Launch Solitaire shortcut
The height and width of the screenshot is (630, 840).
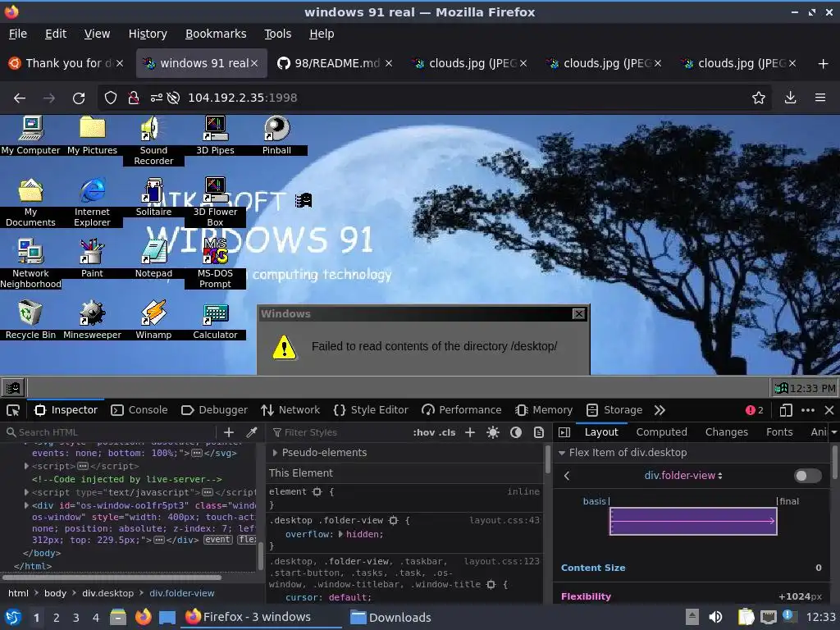153,197
